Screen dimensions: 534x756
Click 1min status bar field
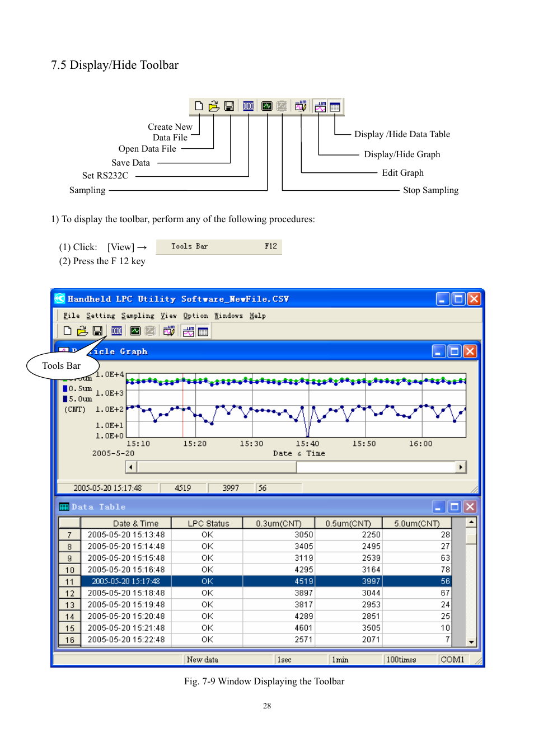(x=355, y=660)
